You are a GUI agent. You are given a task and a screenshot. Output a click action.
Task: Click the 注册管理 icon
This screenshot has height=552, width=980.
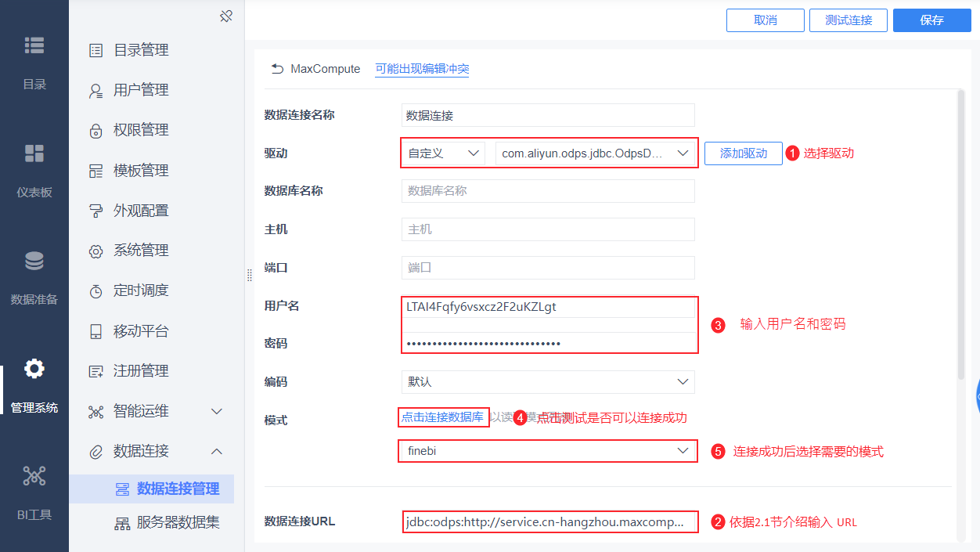pos(96,371)
